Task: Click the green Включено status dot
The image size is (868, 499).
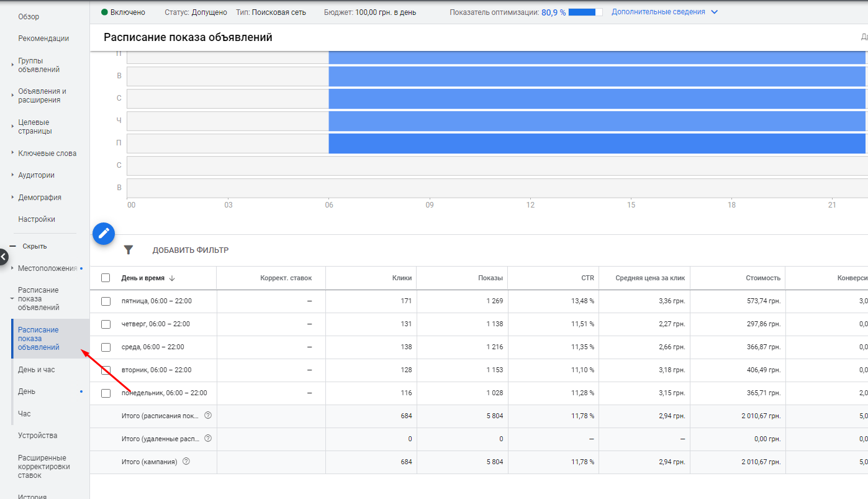Action: pyautogui.click(x=104, y=12)
